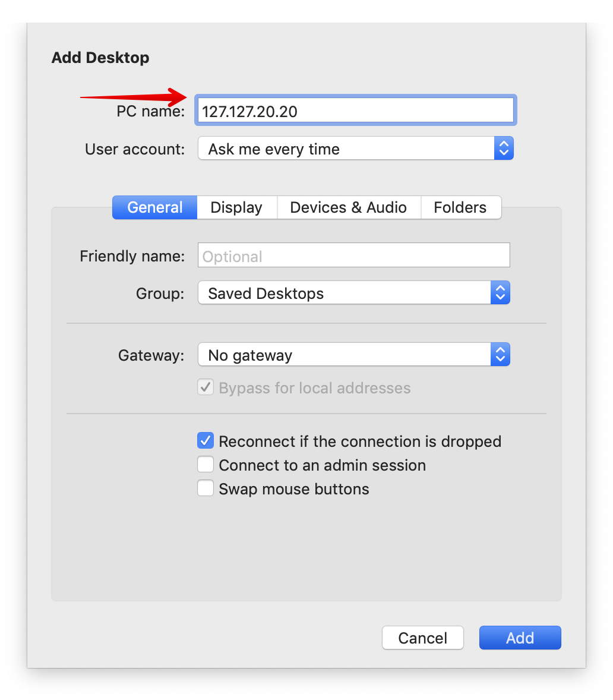
Task: Click the Add button
Action: tap(520, 638)
